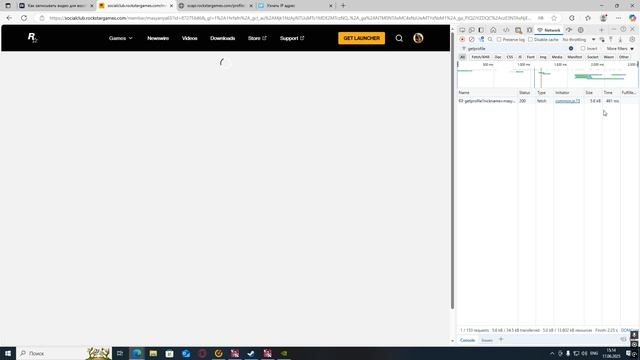
Task: Open the No throttling dropdown
Action: (x=578, y=40)
